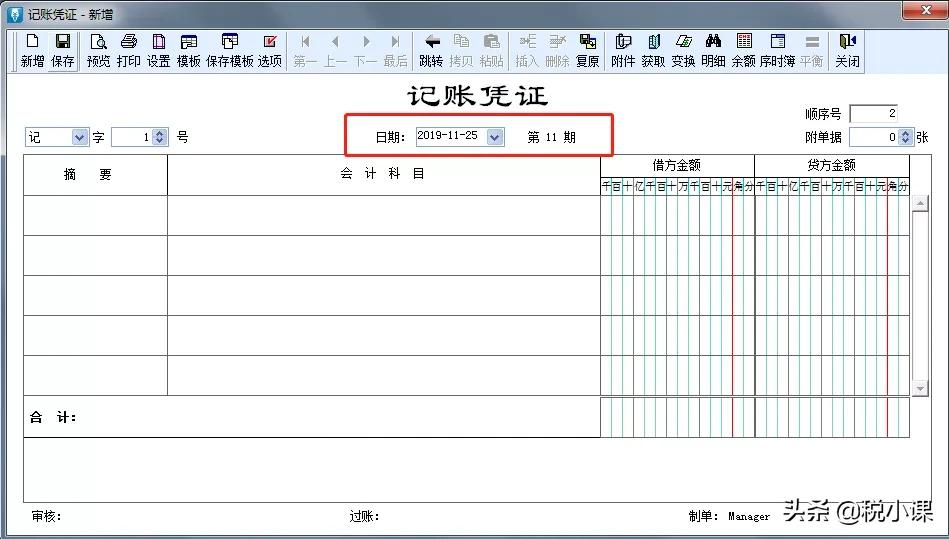Image resolution: width=949 pixels, height=539 pixels.
Task: Open the 日期 date dropdown arrow
Action: tap(495, 137)
